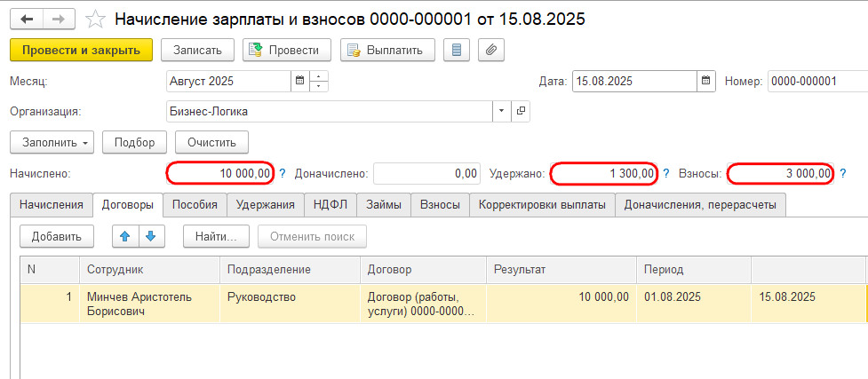Switch to Корректировки выплаты tab

coord(542,205)
